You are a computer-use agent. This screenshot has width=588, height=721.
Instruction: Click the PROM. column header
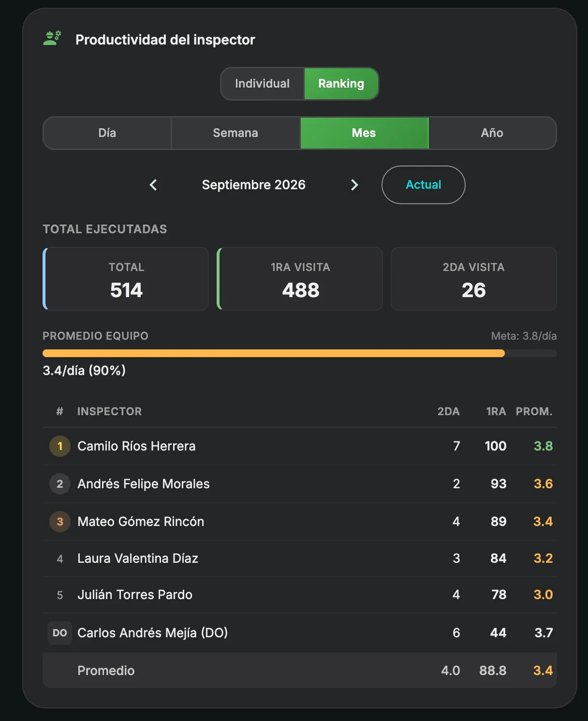534,411
